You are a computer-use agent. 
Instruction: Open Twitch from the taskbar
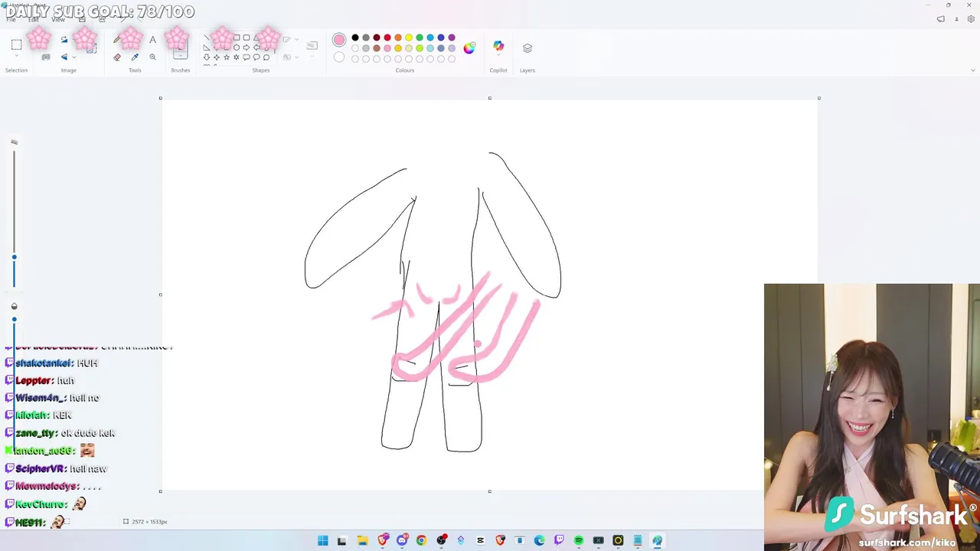pos(559,540)
